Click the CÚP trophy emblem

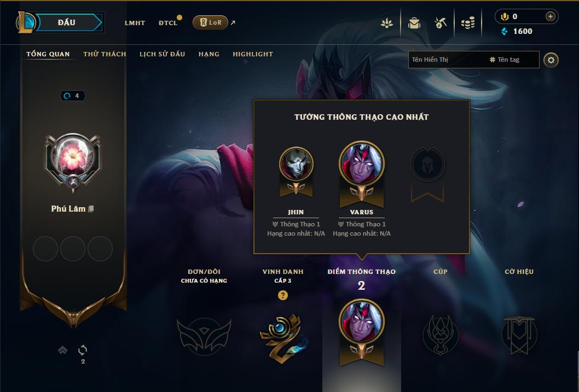tap(440, 335)
